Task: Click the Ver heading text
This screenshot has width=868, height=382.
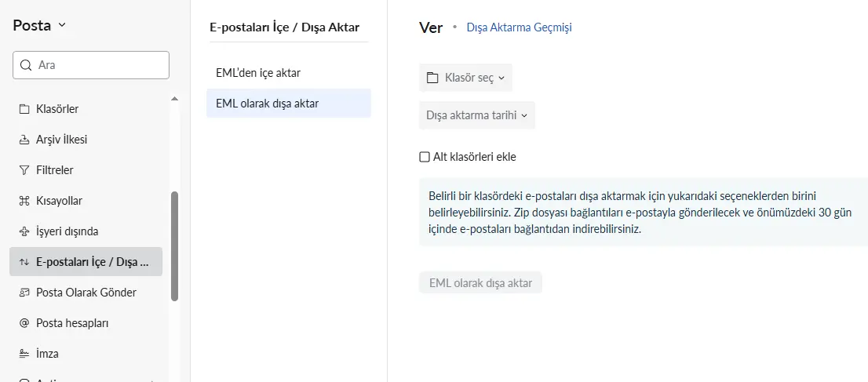Action: [431, 27]
